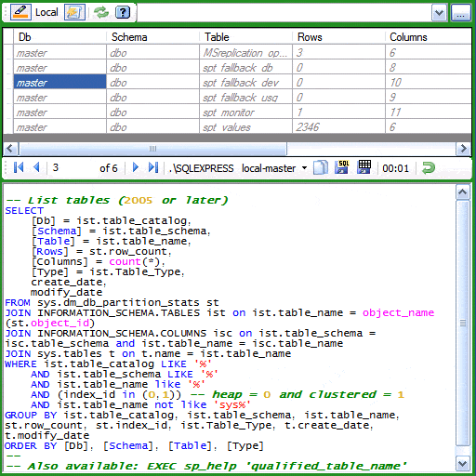
Task: Go to next record arrow
Action: click(x=136, y=167)
